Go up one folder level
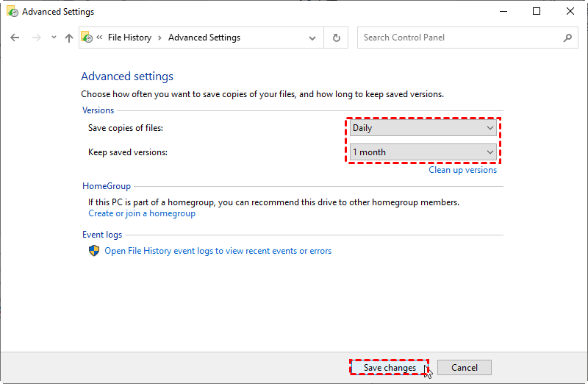This screenshot has height=384, width=588. (69, 38)
